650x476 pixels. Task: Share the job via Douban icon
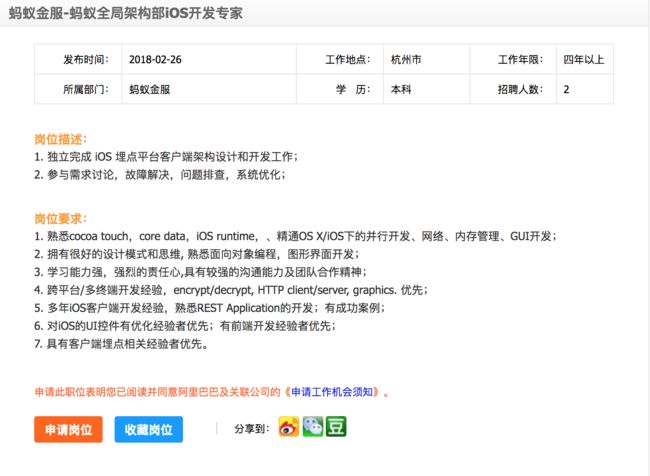[336, 427]
